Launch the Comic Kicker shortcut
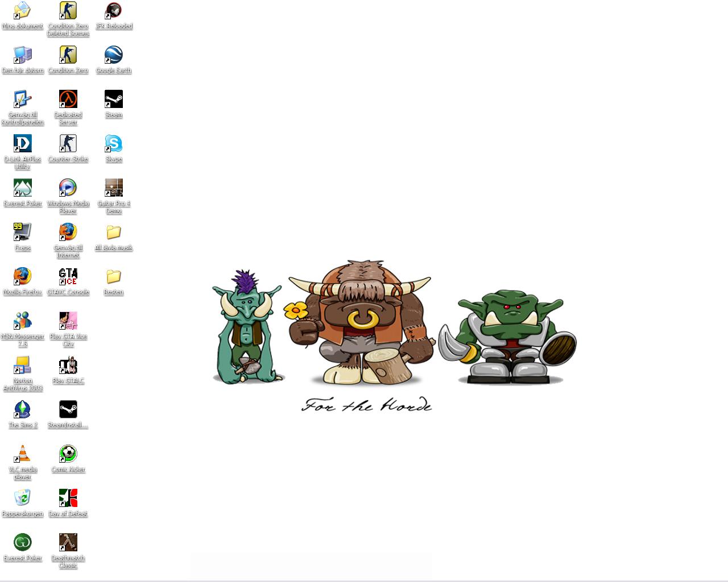 pos(68,454)
